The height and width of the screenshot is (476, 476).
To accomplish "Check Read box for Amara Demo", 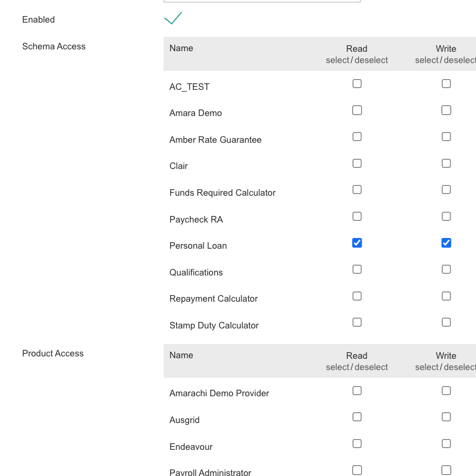I will tap(357, 110).
